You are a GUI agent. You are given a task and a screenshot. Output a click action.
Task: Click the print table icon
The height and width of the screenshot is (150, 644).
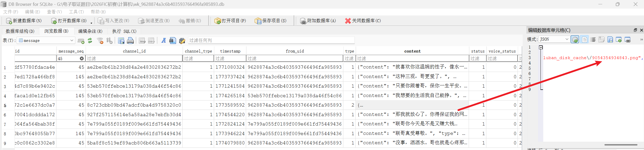pyautogui.click(x=130, y=40)
